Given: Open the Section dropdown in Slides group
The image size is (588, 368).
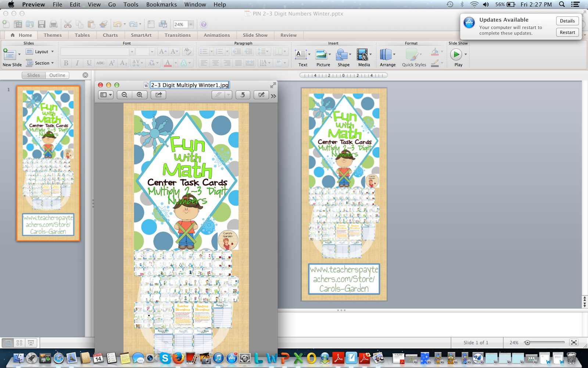Looking at the screenshot, I should tap(40, 63).
